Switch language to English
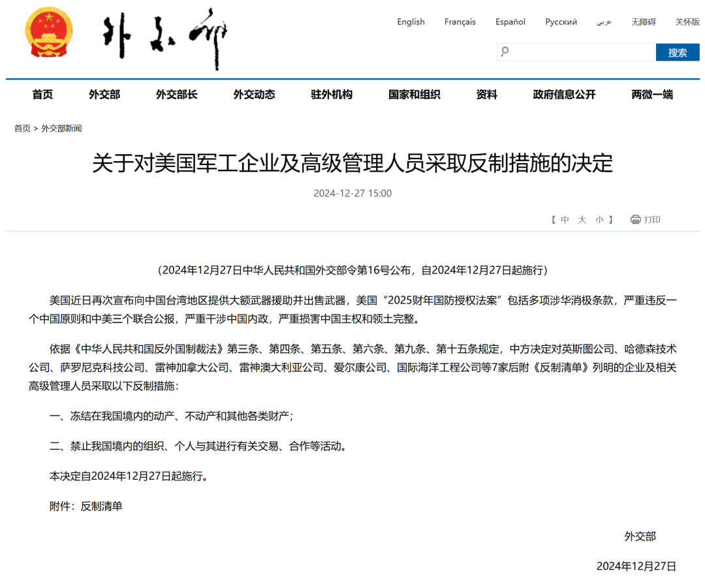Screen dimensions: 705x588 (x=411, y=22)
